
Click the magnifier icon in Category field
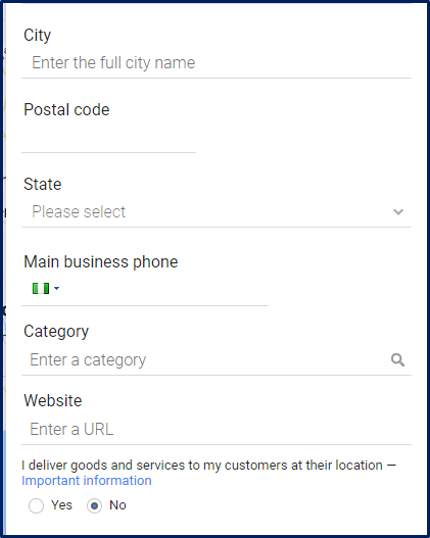point(398,360)
